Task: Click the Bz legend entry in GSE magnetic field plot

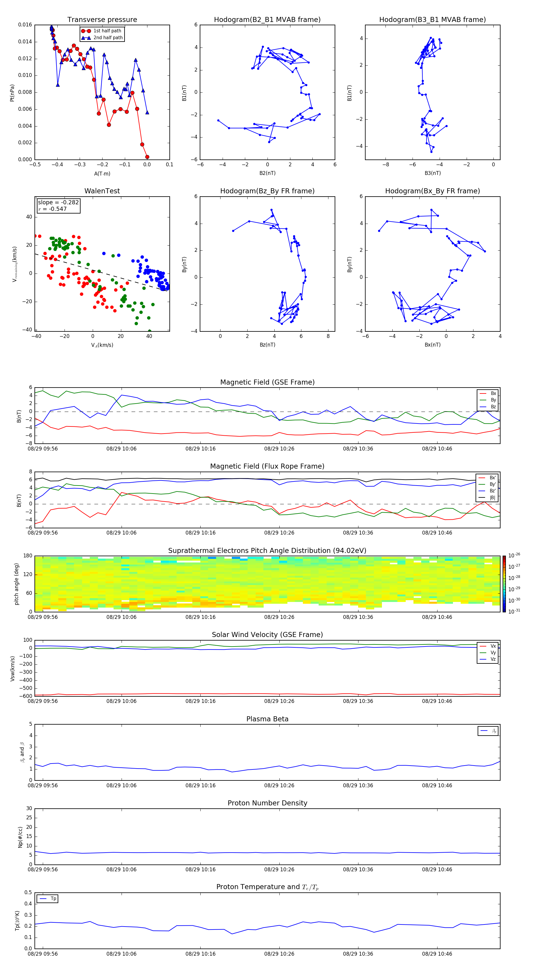Action: 488,407
